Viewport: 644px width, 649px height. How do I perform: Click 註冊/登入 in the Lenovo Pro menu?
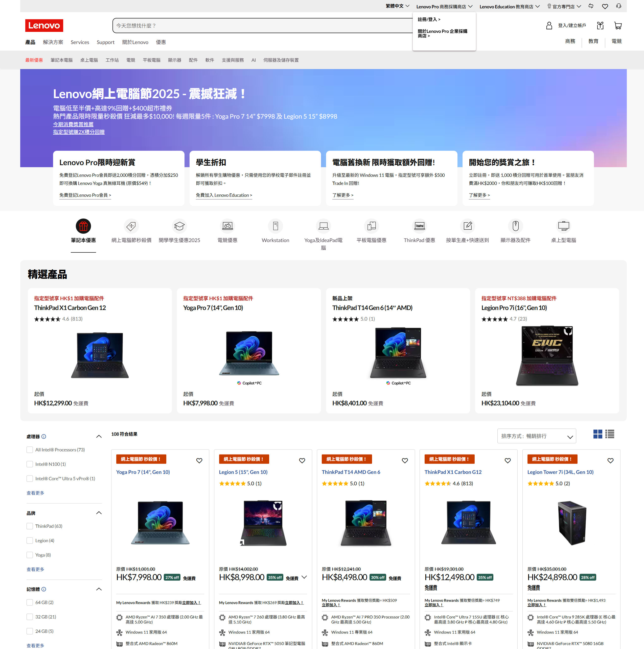(x=429, y=19)
